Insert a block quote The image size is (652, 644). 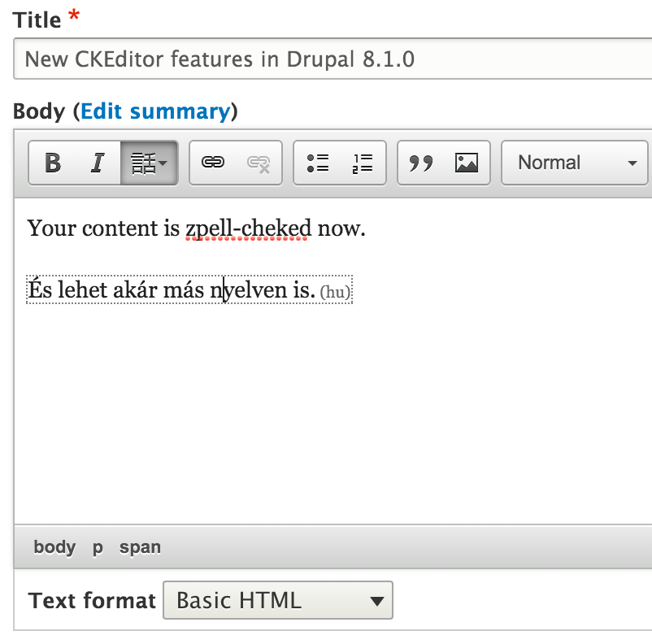421,163
